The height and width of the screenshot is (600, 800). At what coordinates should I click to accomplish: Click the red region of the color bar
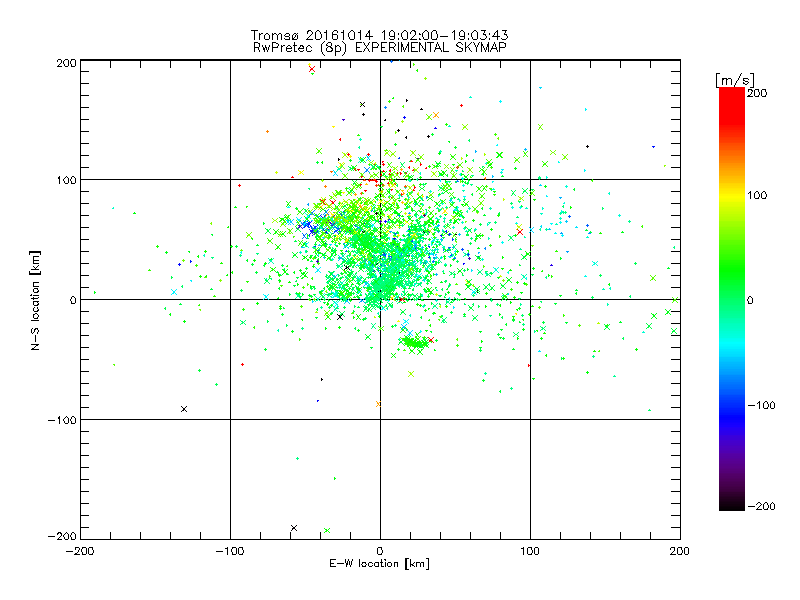pos(732,105)
